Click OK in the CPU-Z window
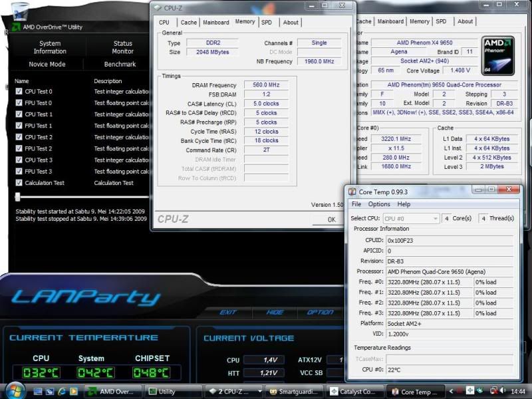This screenshot has width=532, height=399. [x=328, y=219]
